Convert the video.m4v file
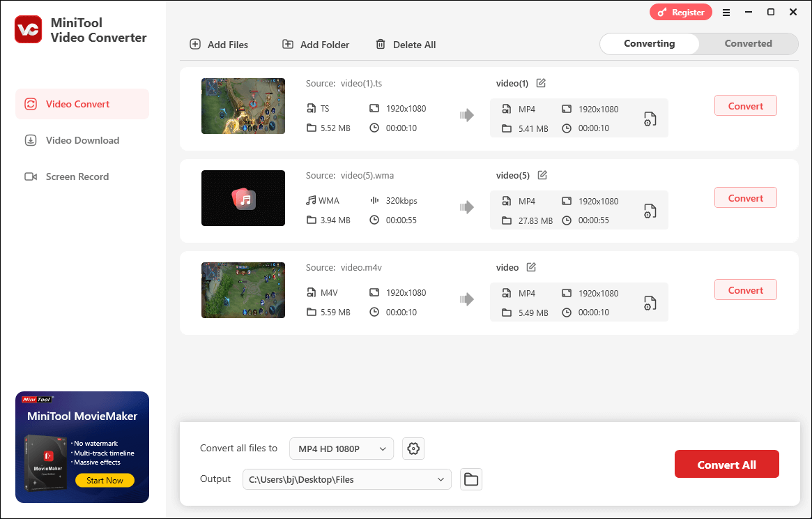812x519 pixels. (746, 289)
